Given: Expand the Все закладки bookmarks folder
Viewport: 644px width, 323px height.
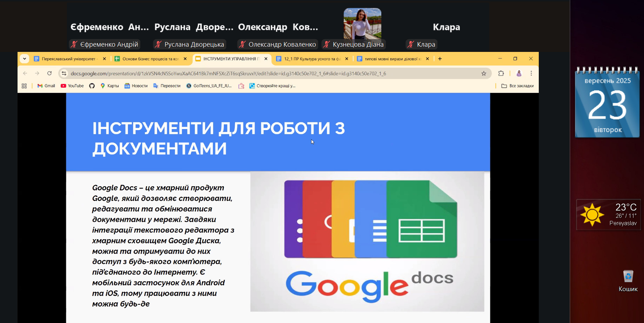Looking at the screenshot, I should [x=517, y=86].
